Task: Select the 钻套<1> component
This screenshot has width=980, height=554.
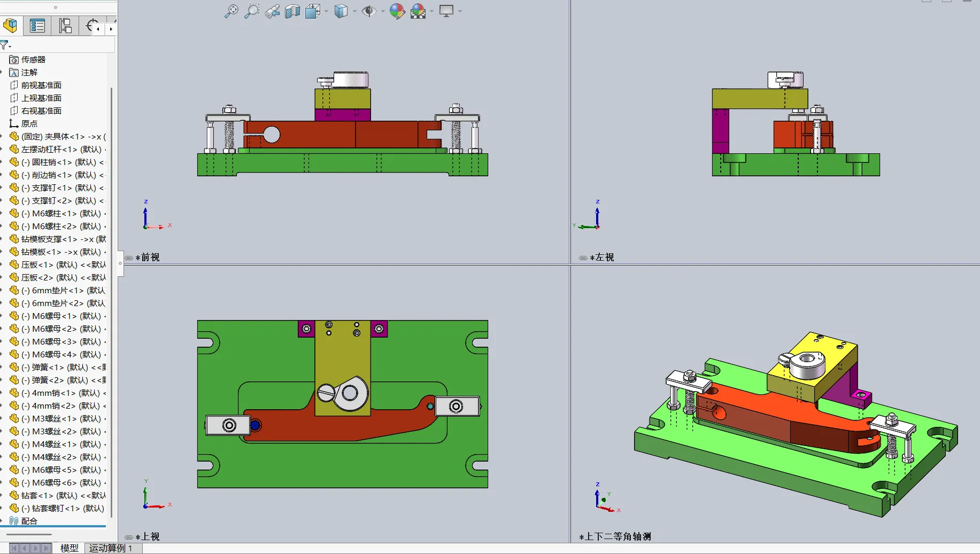Action: pyautogui.click(x=58, y=495)
